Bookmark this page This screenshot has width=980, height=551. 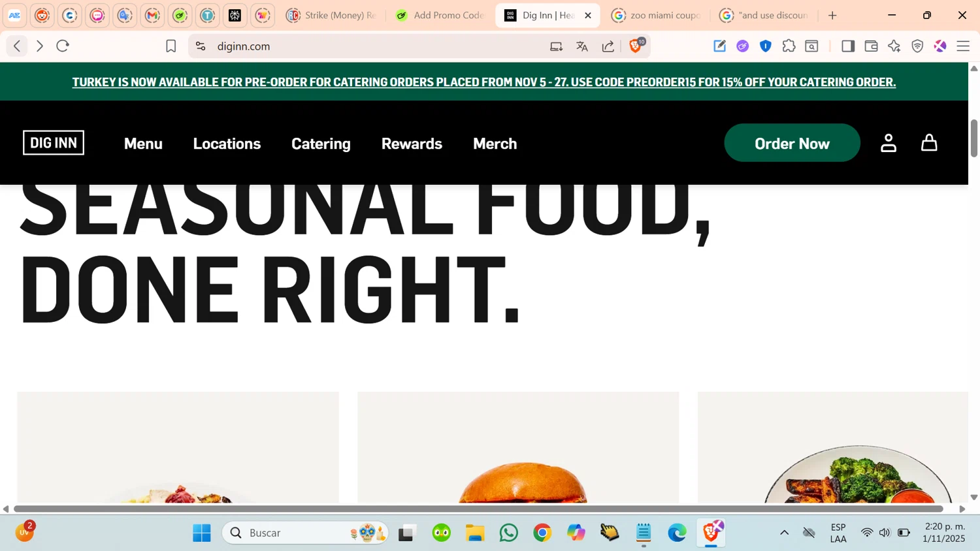171,46
